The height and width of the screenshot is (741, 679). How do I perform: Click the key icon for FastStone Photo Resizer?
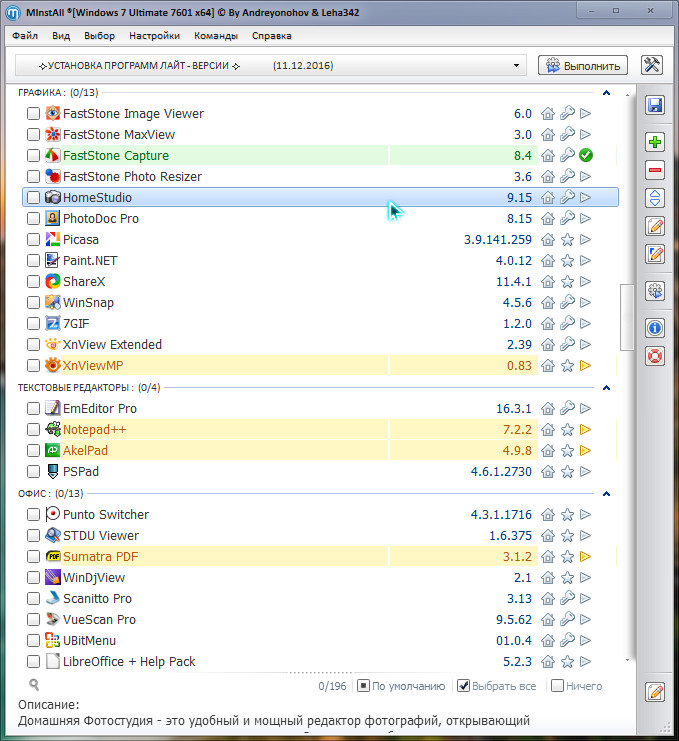(x=567, y=176)
